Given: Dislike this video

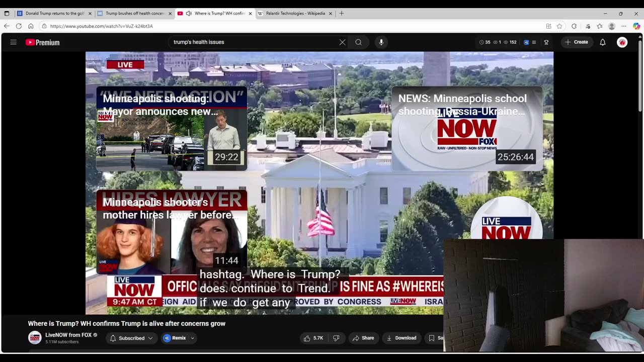Looking at the screenshot, I should click(336, 338).
